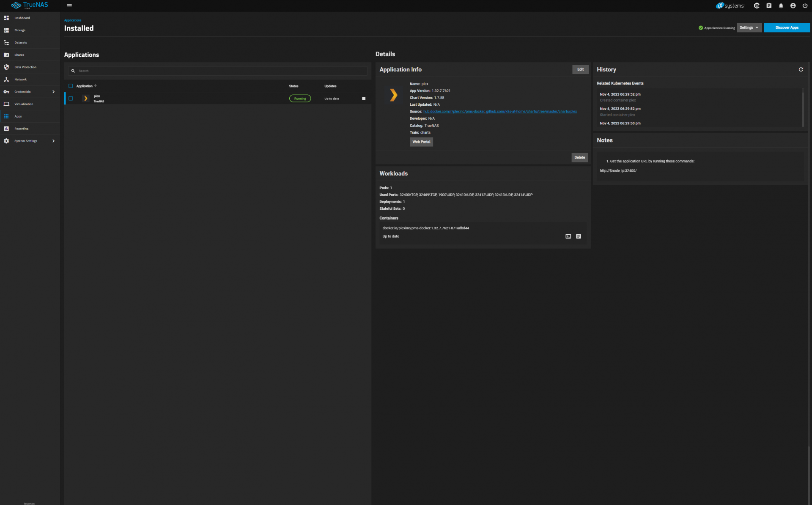Click the Status column header
Viewport: 812px width, 505px height.
(x=294, y=86)
